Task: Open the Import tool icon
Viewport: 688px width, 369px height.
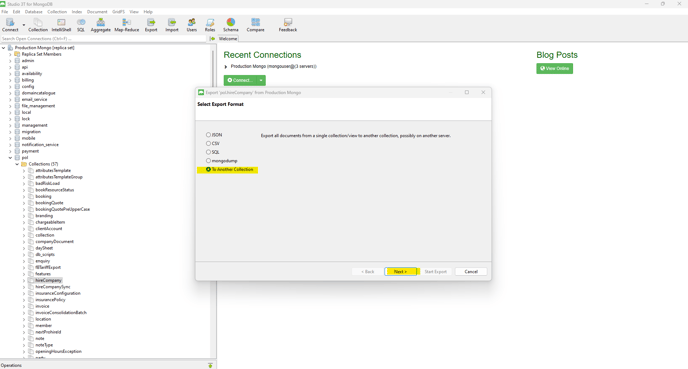Action: tap(172, 25)
